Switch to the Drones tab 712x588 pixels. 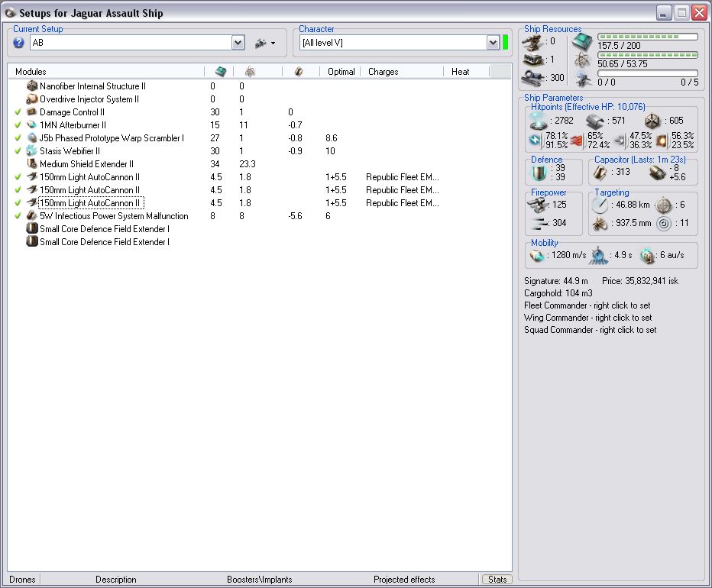(x=22, y=580)
